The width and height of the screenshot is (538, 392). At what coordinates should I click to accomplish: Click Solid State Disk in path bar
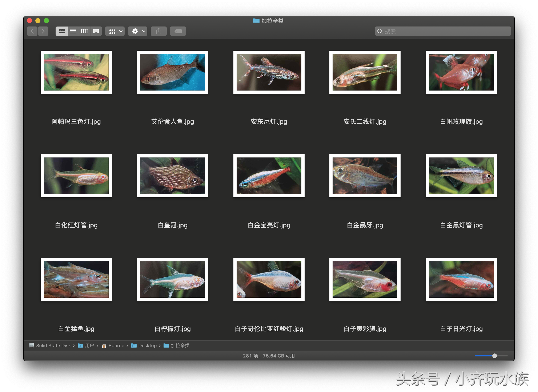point(50,345)
